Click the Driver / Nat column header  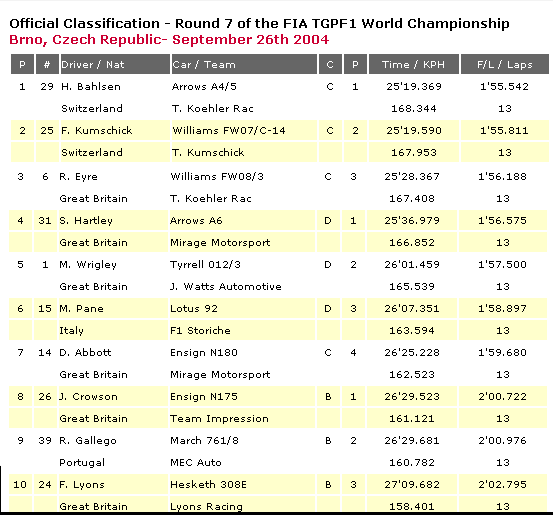click(x=115, y=64)
